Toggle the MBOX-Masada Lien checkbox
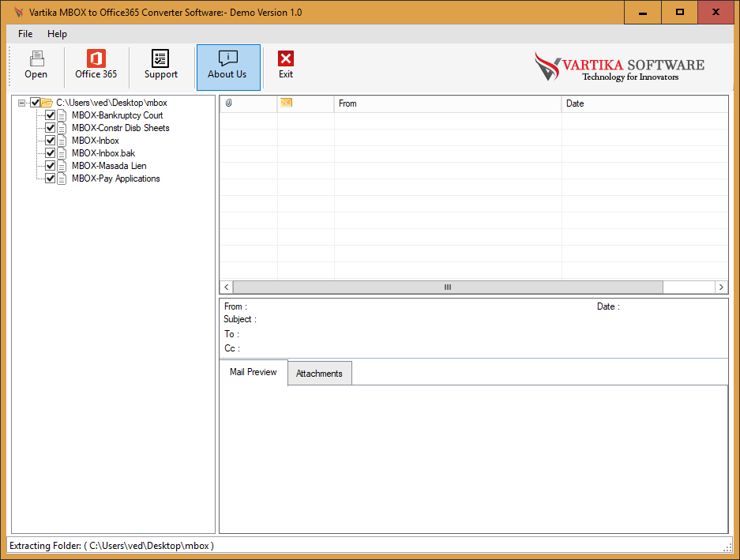Image resolution: width=740 pixels, height=560 pixels. tap(50, 166)
